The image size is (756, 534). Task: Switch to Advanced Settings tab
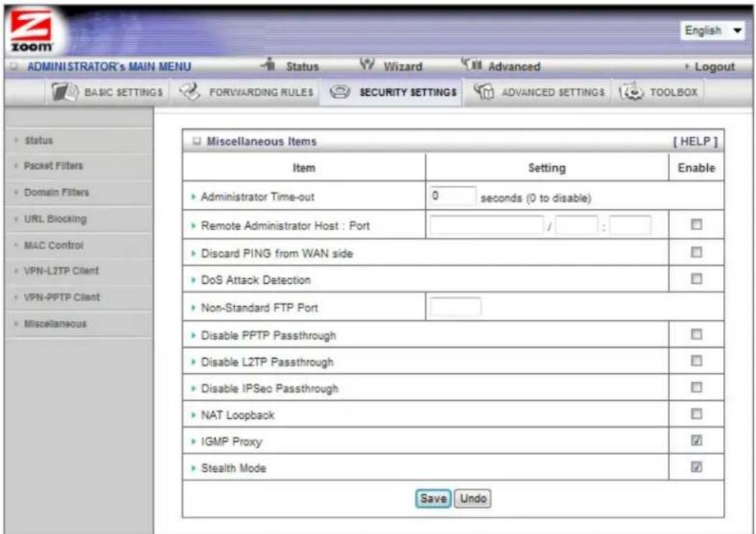click(x=539, y=91)
